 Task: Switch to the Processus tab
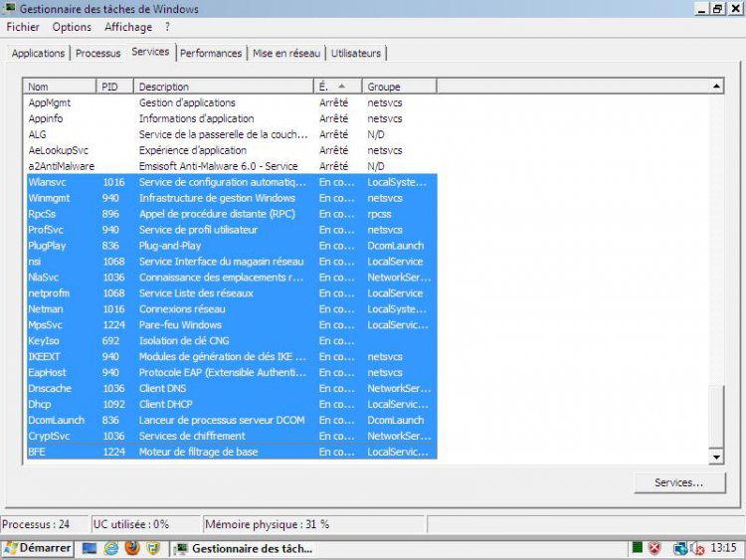click(98, 54)
